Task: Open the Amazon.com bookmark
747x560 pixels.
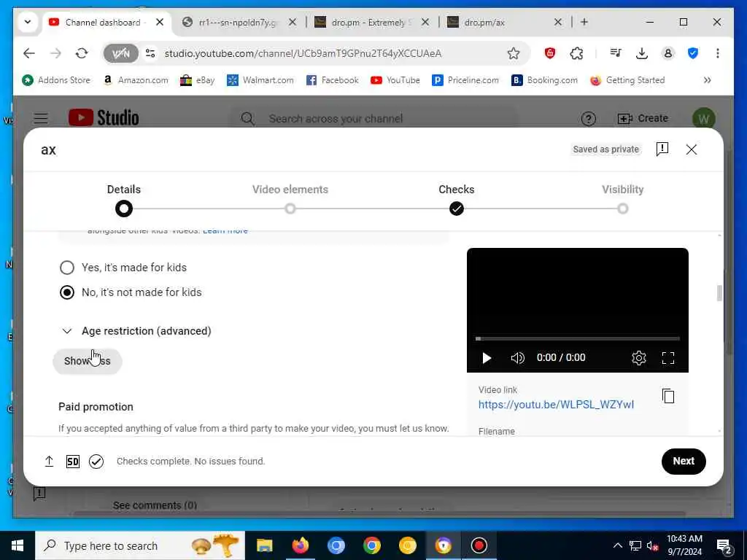Action: coord(136,80)
